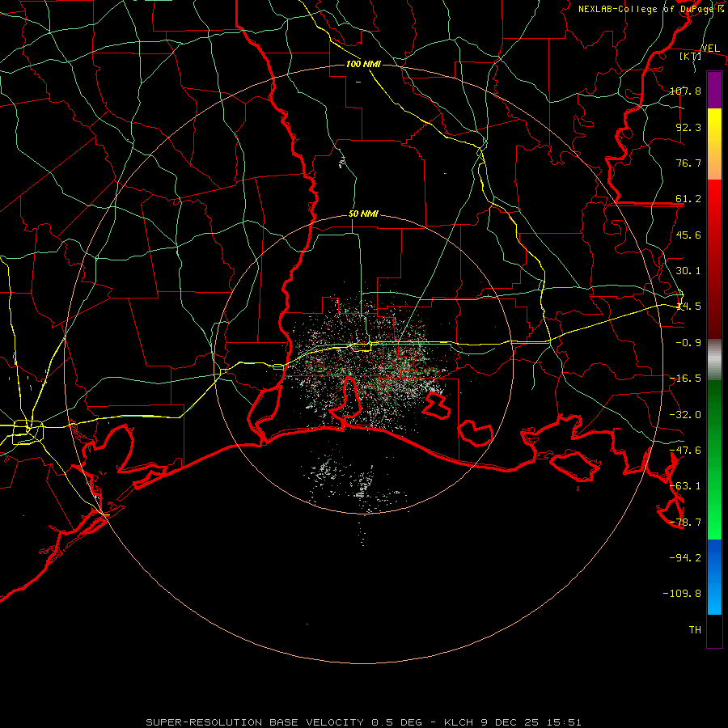Viewport: 728px width, 728px height.
Task: Pick the yellow-orange segment of velocity scale
Action: pyautogui.click(x=714, y=144)
